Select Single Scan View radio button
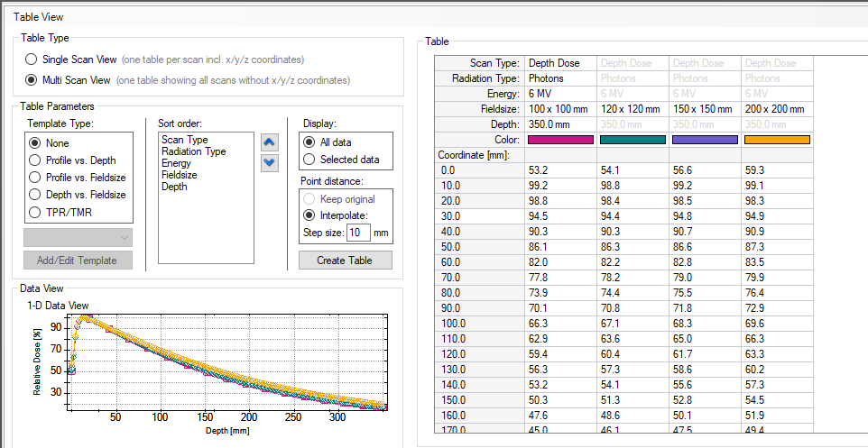Screen dimensions: 868x448 32,59
